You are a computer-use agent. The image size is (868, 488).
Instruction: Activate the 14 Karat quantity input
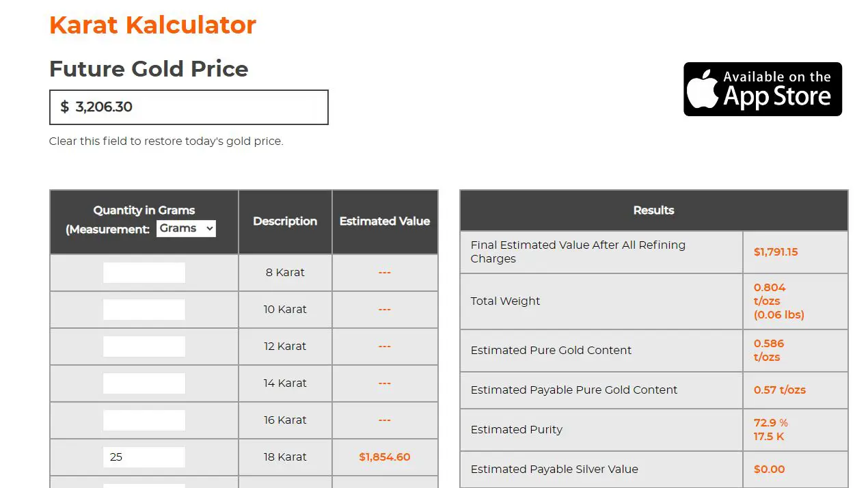[144, 383]
